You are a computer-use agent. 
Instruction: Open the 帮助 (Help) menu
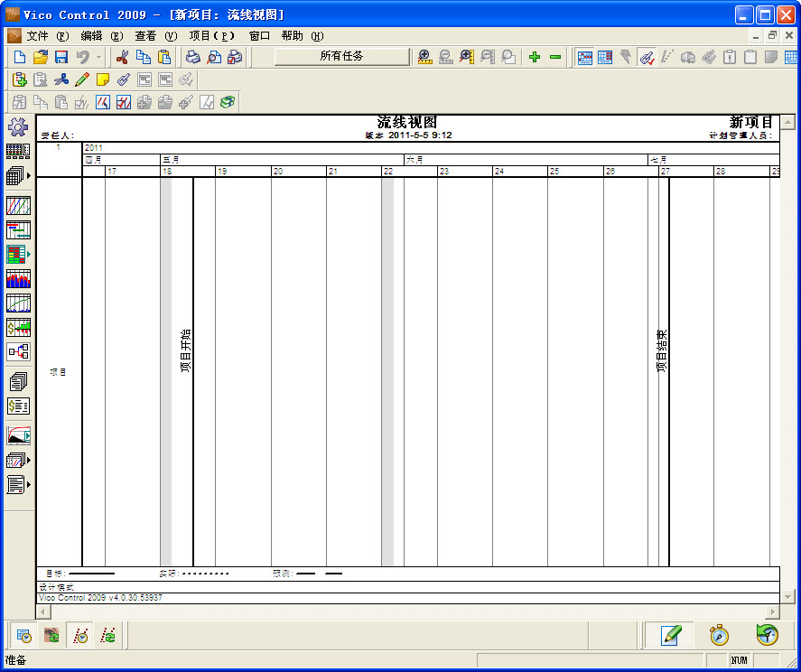pos(292,36)
